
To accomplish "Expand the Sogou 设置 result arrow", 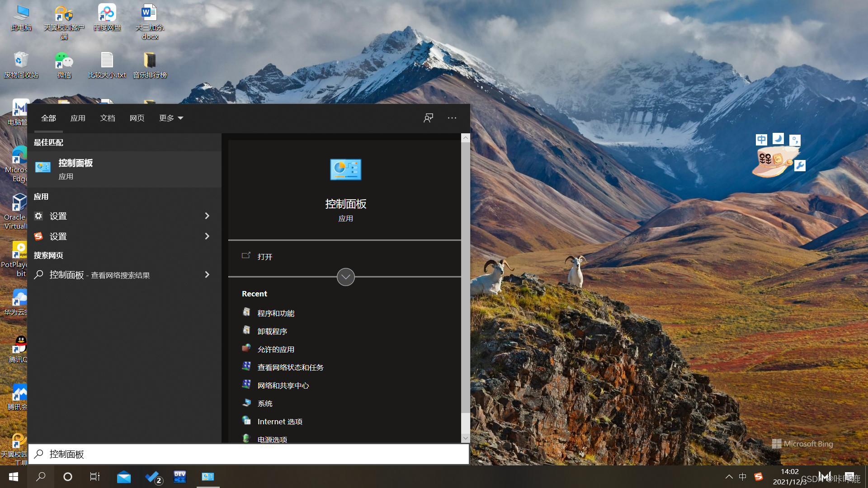I will click(x=207, y=236).
